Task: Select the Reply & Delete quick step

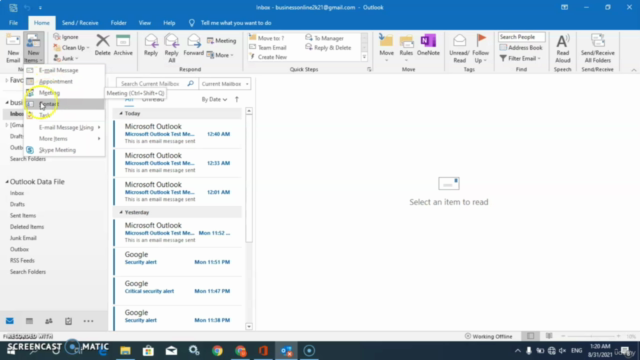Action: coord(328,47)
